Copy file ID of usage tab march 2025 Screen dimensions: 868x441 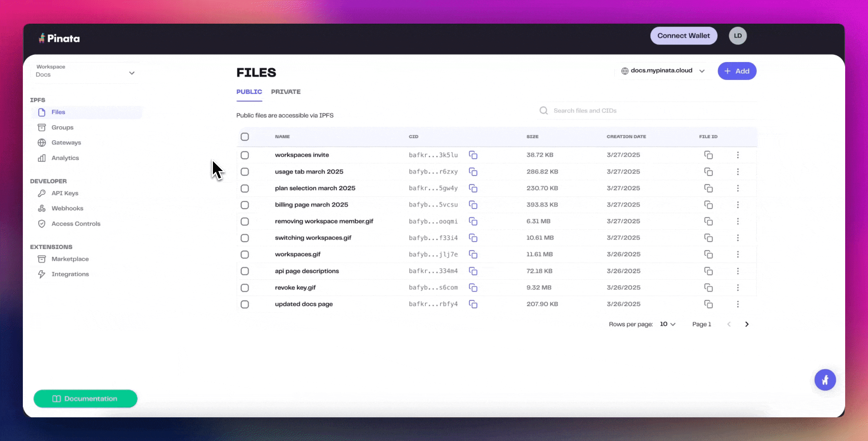click(709, 172)
